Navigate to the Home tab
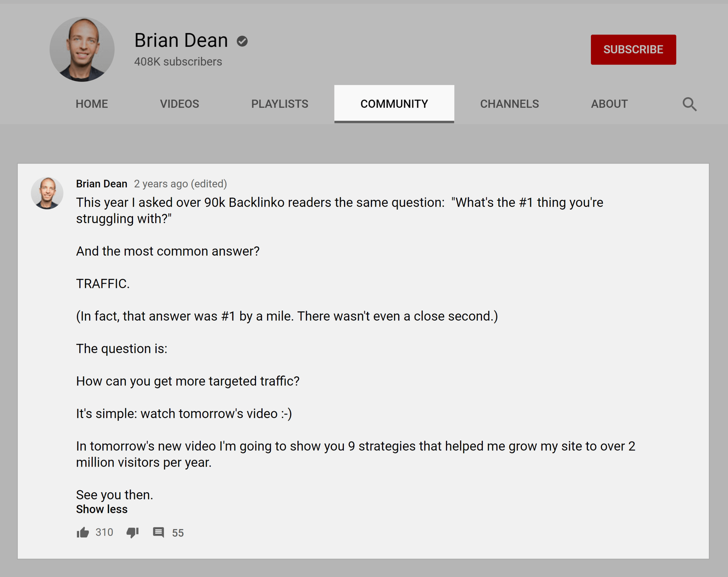 tap(92, 104)
